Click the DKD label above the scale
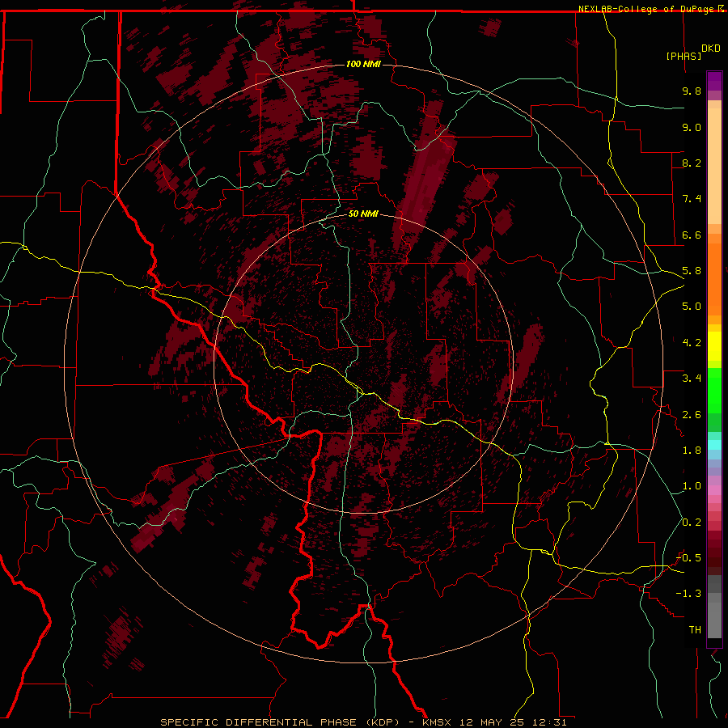This screenshot has height=728, width=728. (711, 49)
